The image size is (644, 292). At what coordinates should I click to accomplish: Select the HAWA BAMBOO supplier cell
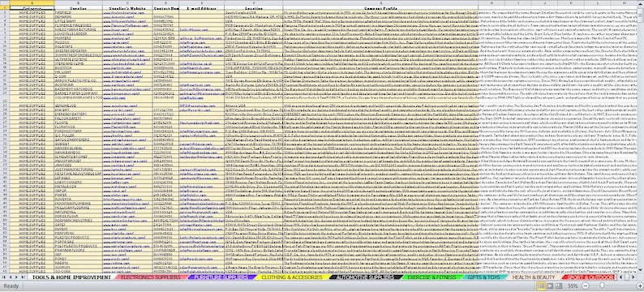click(x=78, y=152)
